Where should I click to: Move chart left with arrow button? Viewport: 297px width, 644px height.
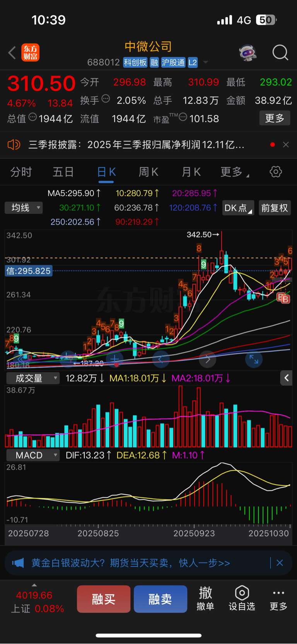pyautogui.click(x=161, y=360)
